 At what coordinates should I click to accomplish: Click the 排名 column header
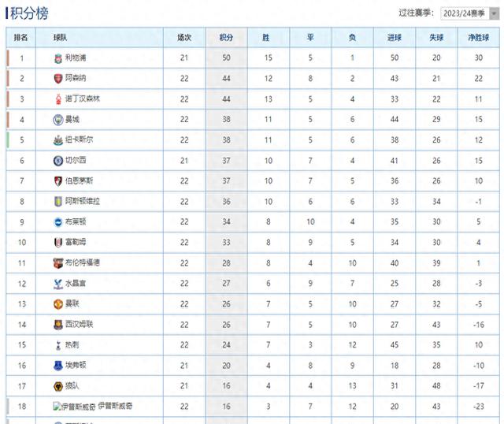(21, 37)
